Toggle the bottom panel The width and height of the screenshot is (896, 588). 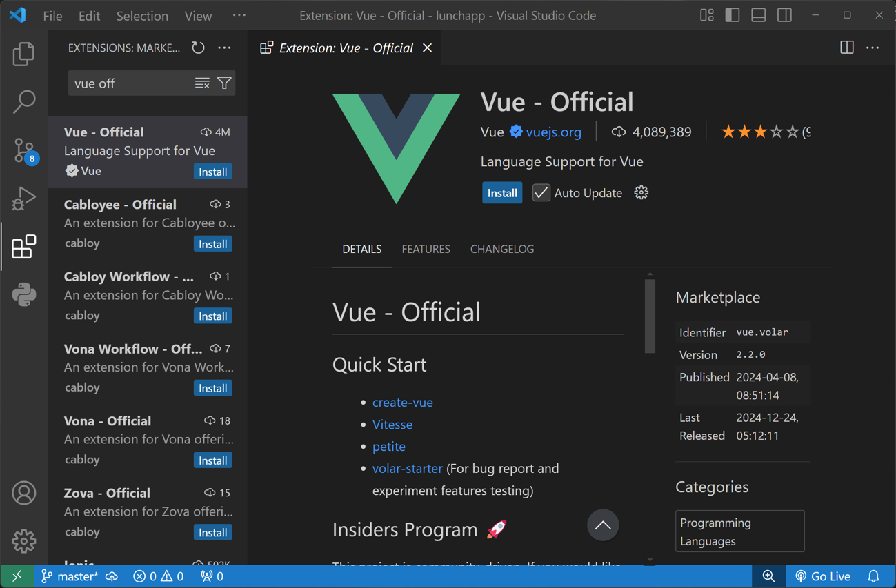tap(759, 15)
